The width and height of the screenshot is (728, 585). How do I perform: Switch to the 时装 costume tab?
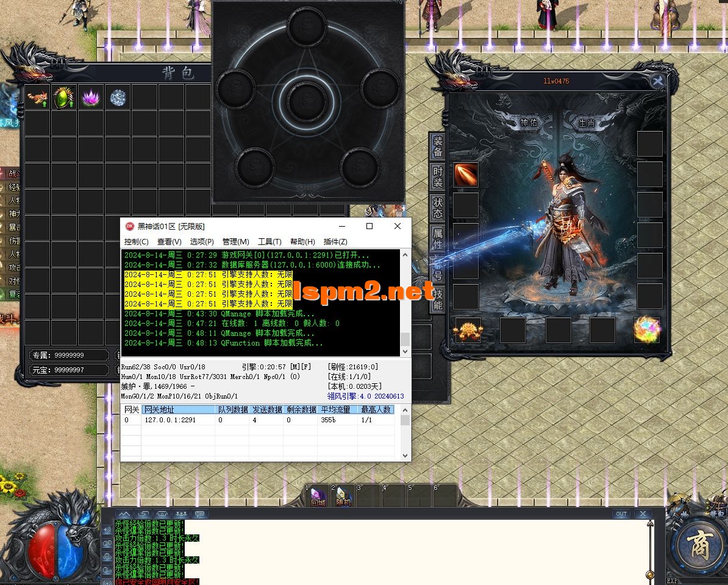[x=438, y=175]
